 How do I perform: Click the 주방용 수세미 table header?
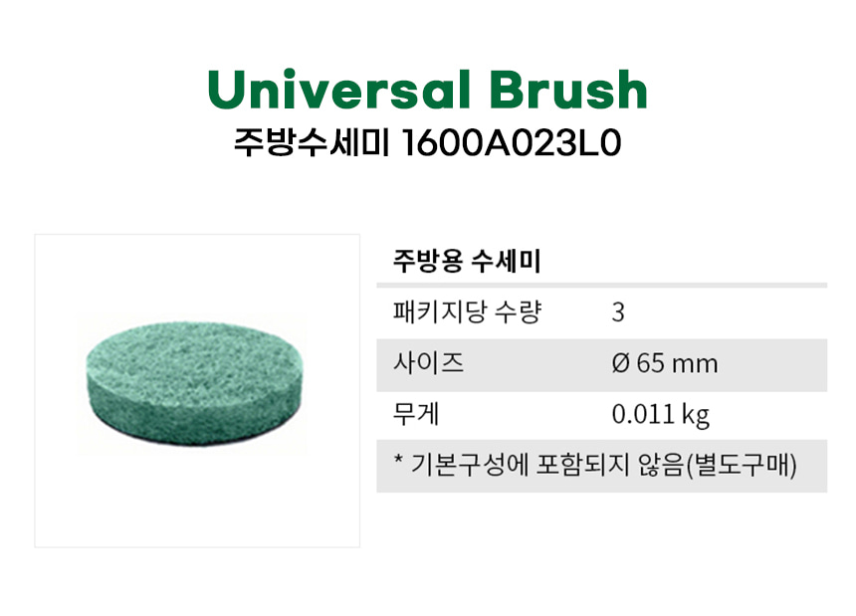tap(467, 262)
